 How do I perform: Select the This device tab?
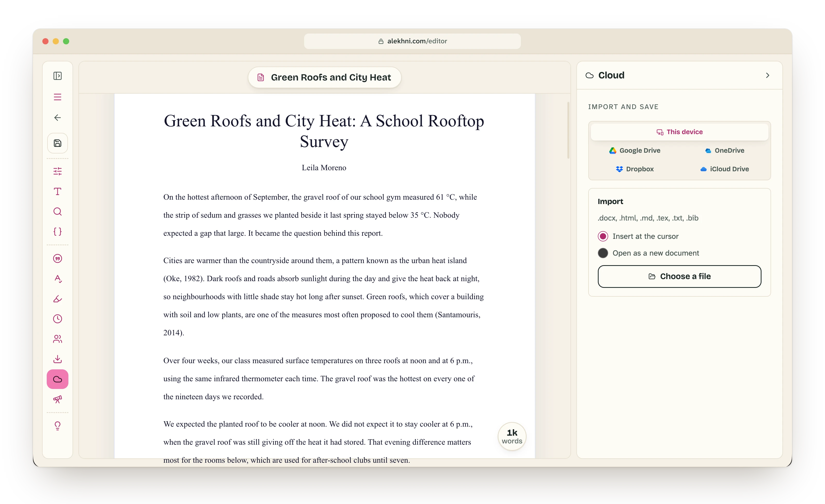pyautogui.click(x=679, y=132)
